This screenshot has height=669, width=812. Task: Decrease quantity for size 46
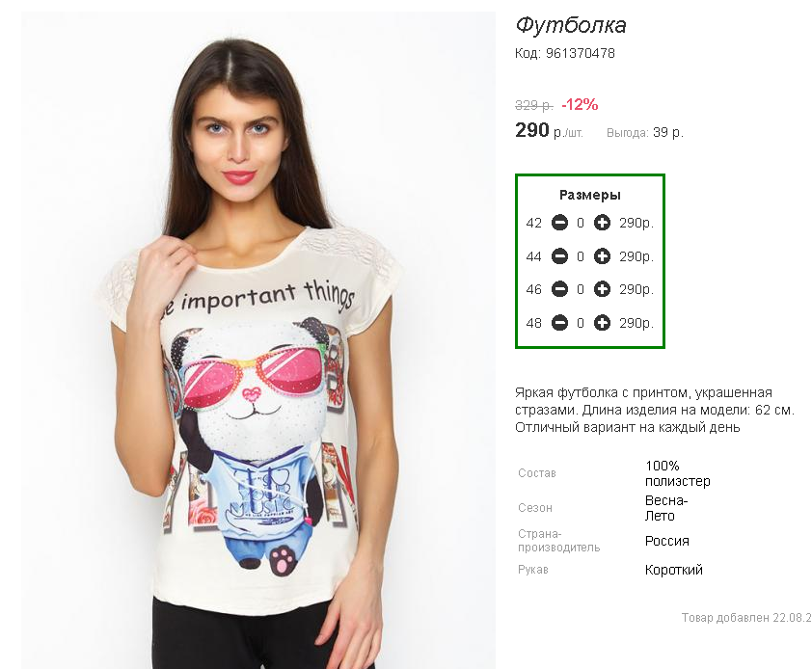click(559, 289)
